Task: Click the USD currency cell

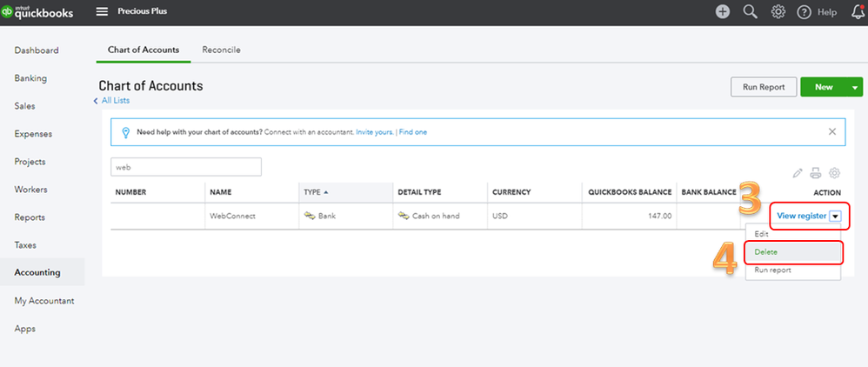Action: (500, 216)
